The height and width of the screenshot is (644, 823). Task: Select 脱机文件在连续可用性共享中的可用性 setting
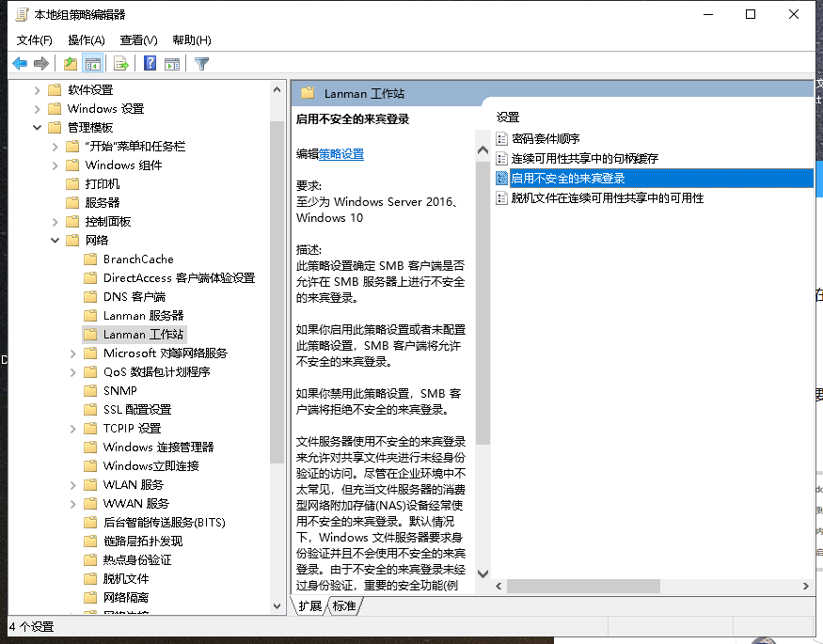click(x=608, y=198)
